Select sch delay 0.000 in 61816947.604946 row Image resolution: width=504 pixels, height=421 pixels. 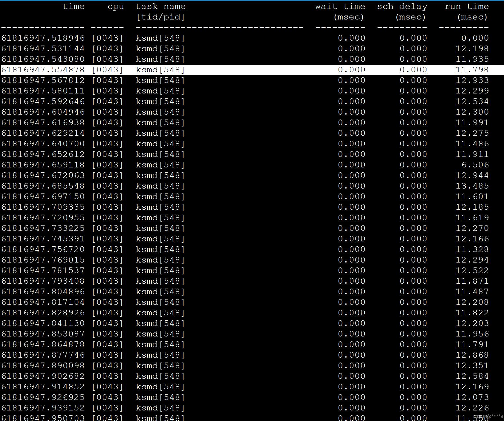click(x=414, y=112)
